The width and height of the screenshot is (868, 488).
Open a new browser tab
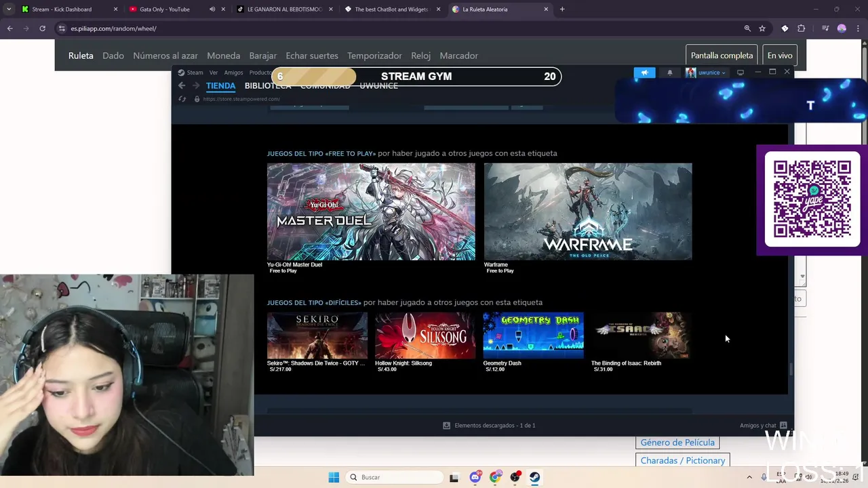[x=562, y=9]
